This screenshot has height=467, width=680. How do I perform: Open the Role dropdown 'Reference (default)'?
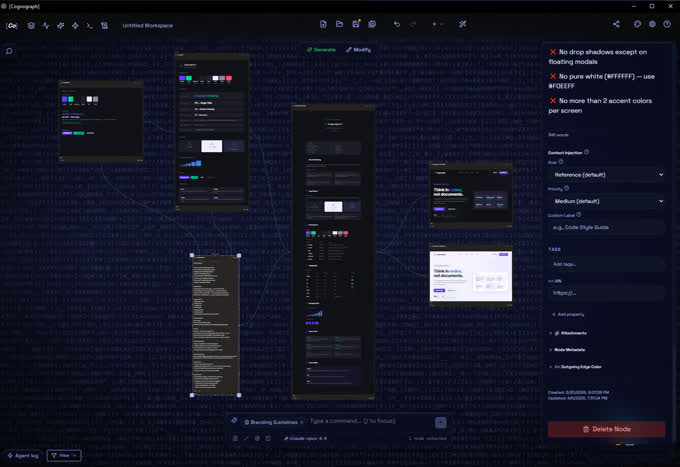[606, 175]
